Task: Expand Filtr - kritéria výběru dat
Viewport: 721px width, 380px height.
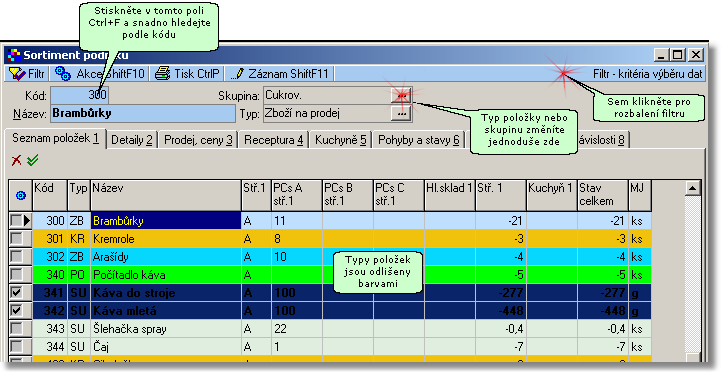Action: click(x=647, y=74)
